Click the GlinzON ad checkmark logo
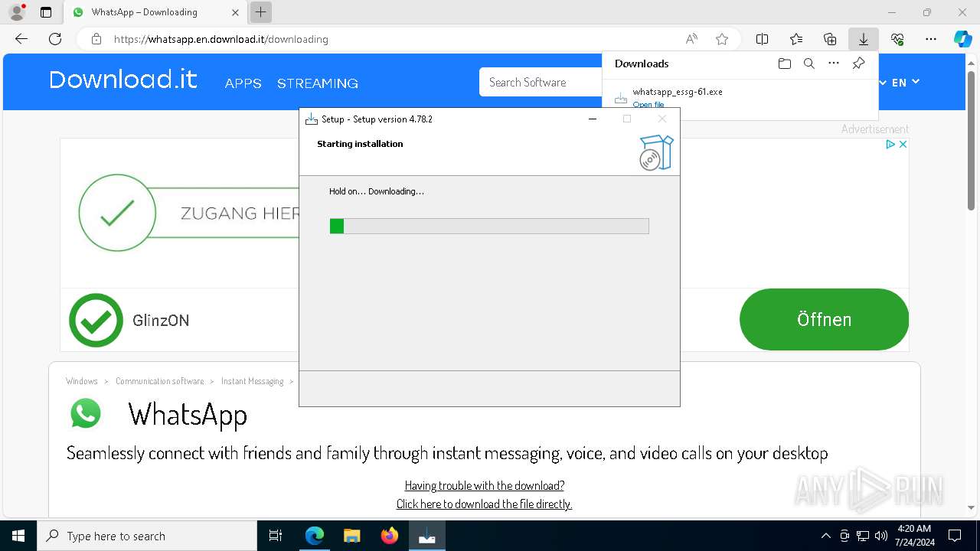This screenshot has width=980, height=551. pos(96,320)
